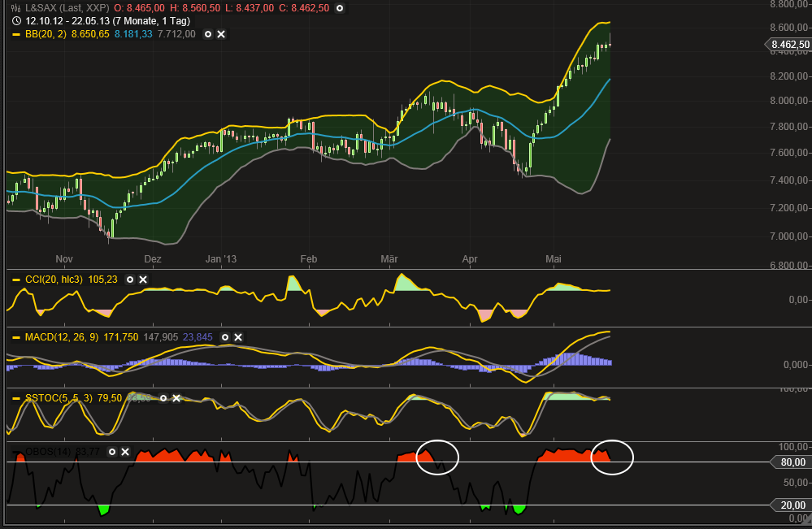Remove the MACD(12, 26, 9) indicator
Screen dimensions: 812x529
pos(238,337)
